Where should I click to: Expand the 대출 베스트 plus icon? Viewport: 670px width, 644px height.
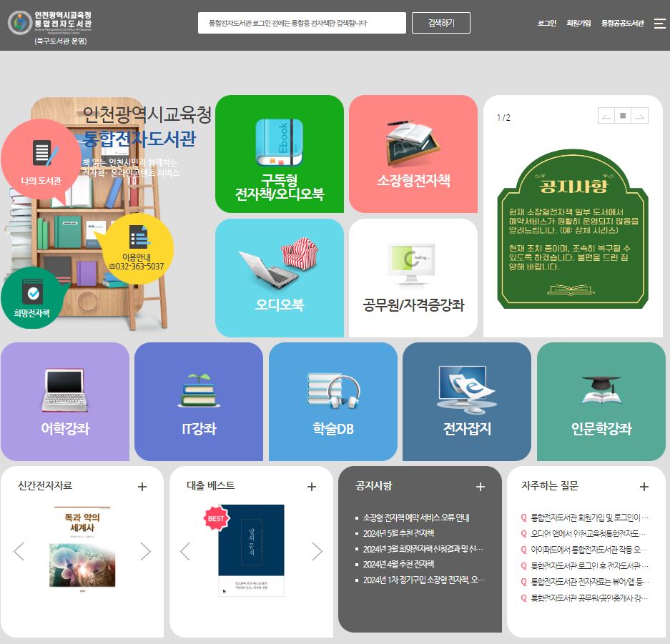(311, 487)
